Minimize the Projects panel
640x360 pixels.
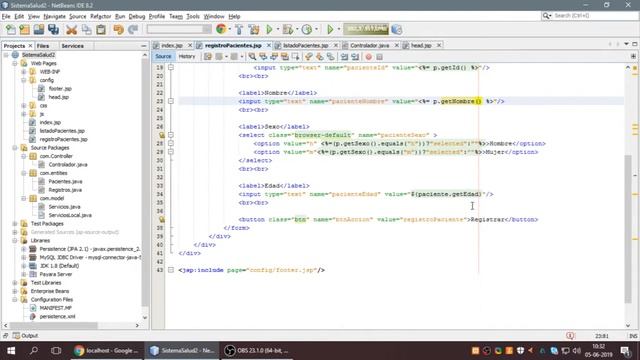click(x=143, y=46)
